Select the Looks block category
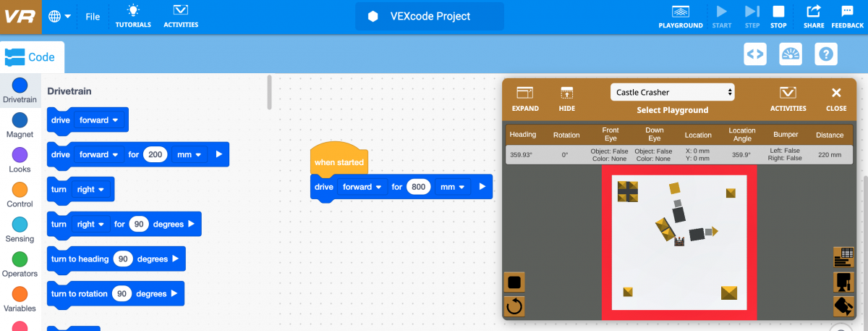This screenshot has height=331, width=868. point(20,160)
